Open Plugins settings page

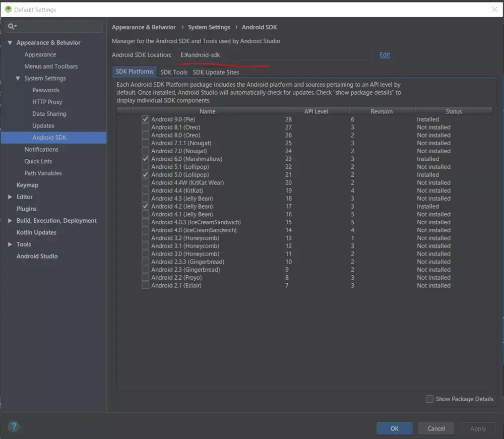click(x=26, y=209)
